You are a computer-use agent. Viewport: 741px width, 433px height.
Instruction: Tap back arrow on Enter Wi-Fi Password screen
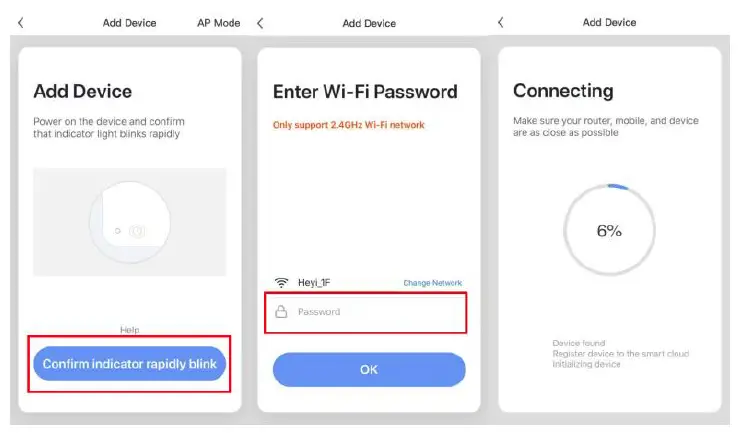(261, 22)
